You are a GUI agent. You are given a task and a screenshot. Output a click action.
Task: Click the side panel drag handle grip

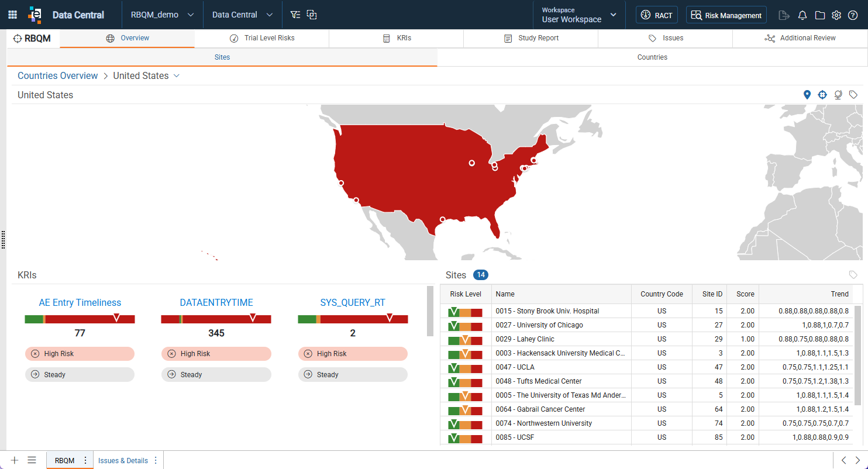(4, 239)
